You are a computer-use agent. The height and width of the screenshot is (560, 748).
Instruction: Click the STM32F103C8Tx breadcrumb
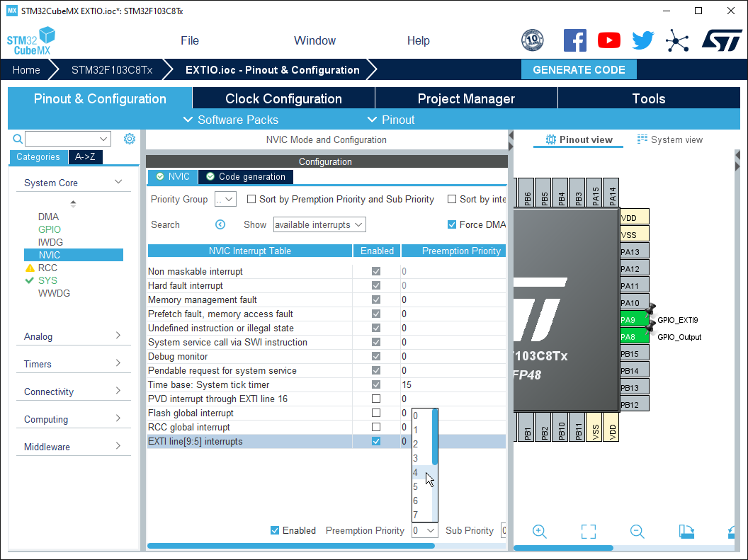tap(112, 70)
